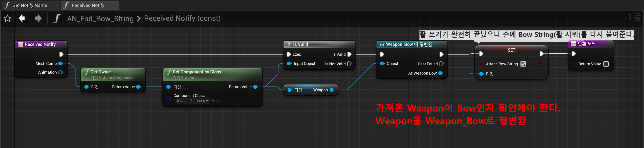Click Get Component by Class Return Value pin
644x148 pixels.
point(256,87)
